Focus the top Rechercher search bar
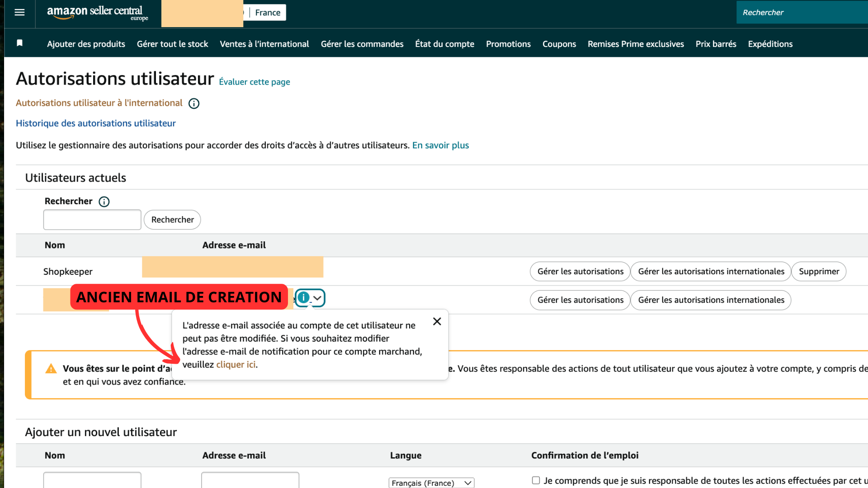 pyautogui.click(x=802, y=12)
